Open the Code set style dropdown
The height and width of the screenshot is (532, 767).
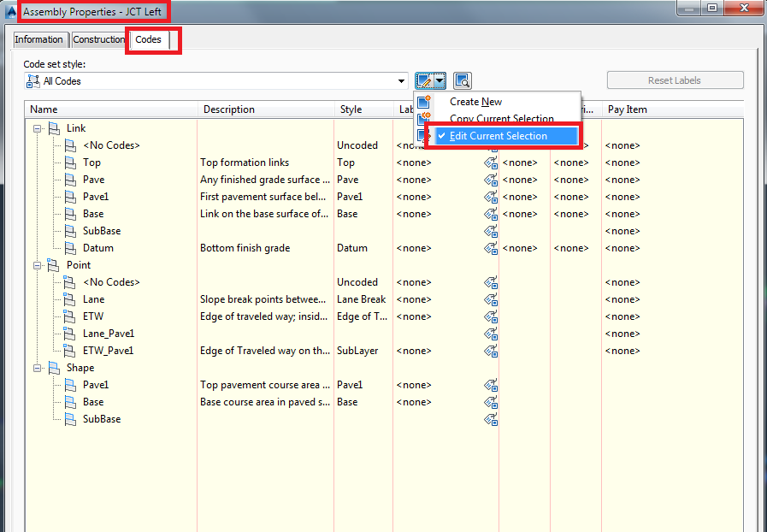click(x=400, y=80)
